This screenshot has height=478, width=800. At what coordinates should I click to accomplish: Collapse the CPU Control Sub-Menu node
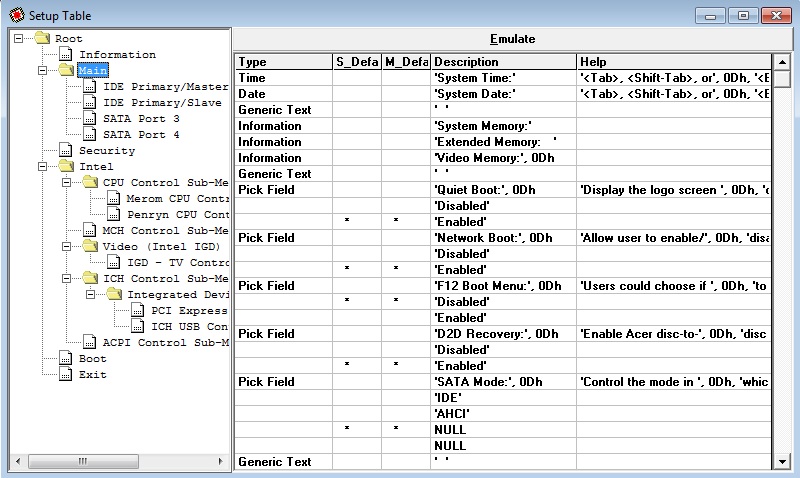click(66, 182)
